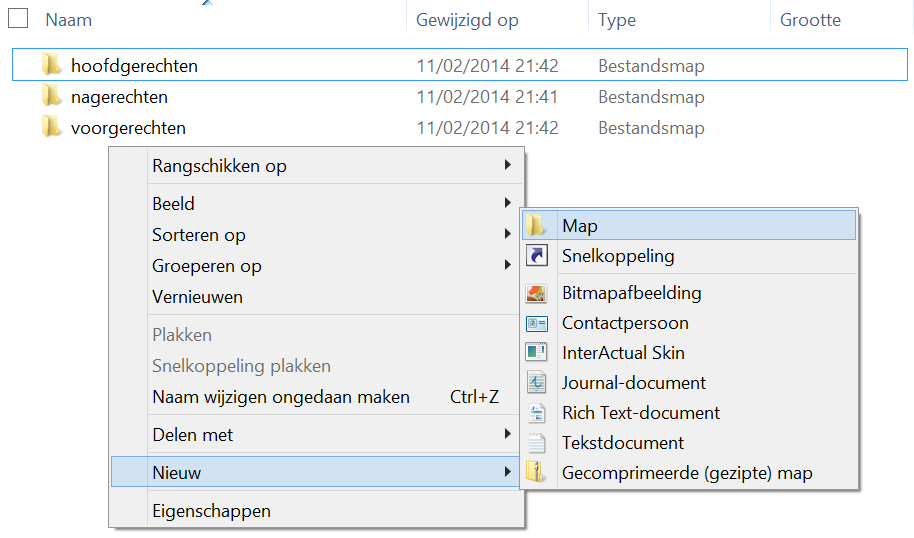Open the Beeld submenu

(318, 203)
